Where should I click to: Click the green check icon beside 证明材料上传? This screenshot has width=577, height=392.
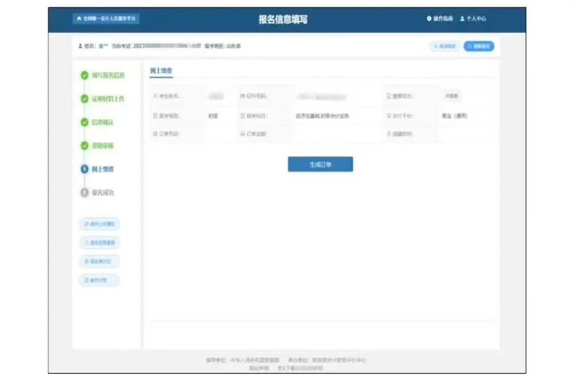click(x=85, y=98)
